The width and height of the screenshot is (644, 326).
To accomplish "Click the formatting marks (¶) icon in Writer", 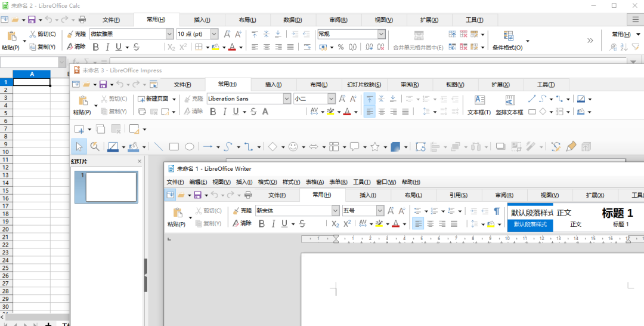I will (x=496, y=211).
